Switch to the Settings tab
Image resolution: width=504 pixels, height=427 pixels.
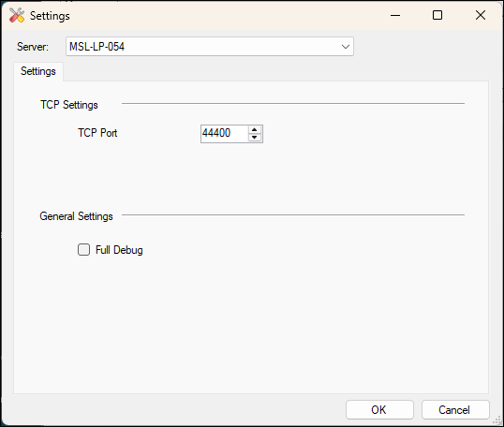coord(38,71)
